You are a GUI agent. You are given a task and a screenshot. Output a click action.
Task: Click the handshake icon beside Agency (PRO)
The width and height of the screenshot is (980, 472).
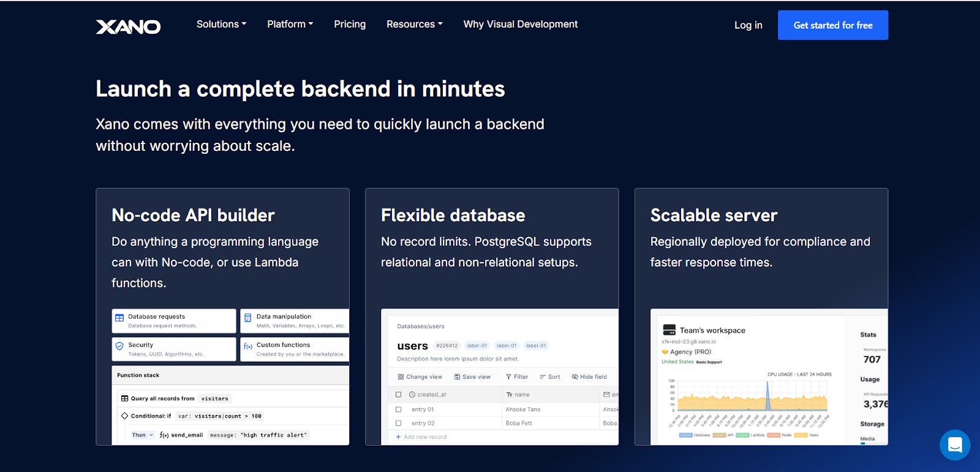point(665,352)
